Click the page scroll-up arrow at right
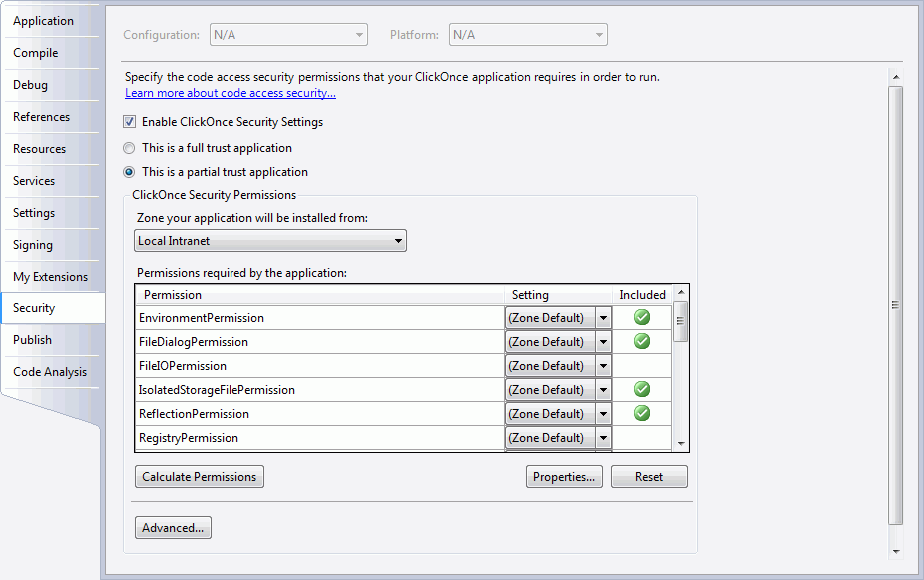The height and width of the screenshot is (580, 924). click(x=895, y=77)
